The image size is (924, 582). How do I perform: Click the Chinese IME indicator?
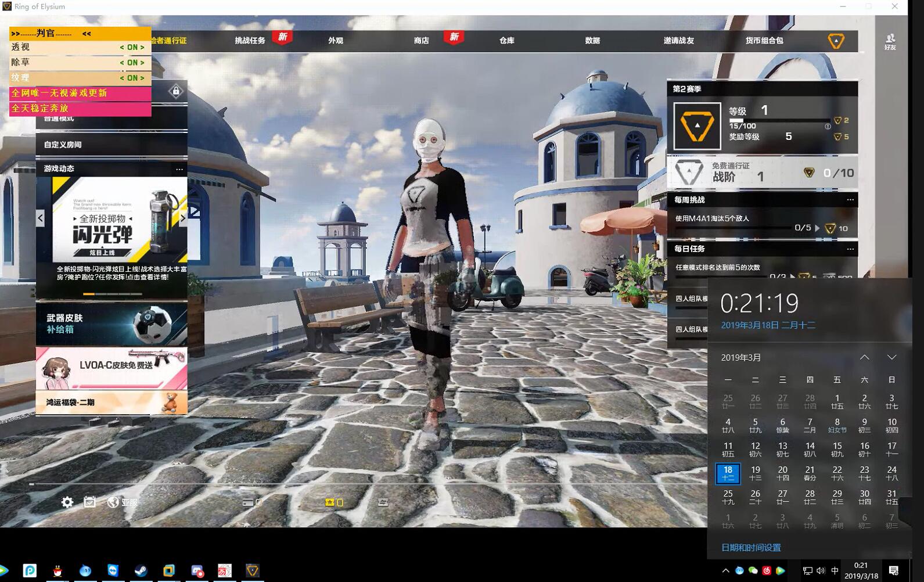click(x=835, y=571)
